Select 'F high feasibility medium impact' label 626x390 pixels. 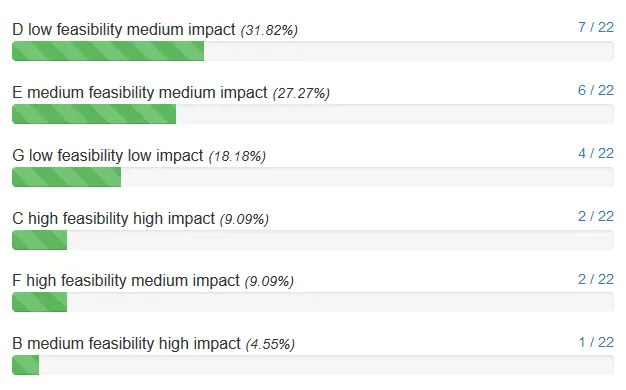pos(126,281)
